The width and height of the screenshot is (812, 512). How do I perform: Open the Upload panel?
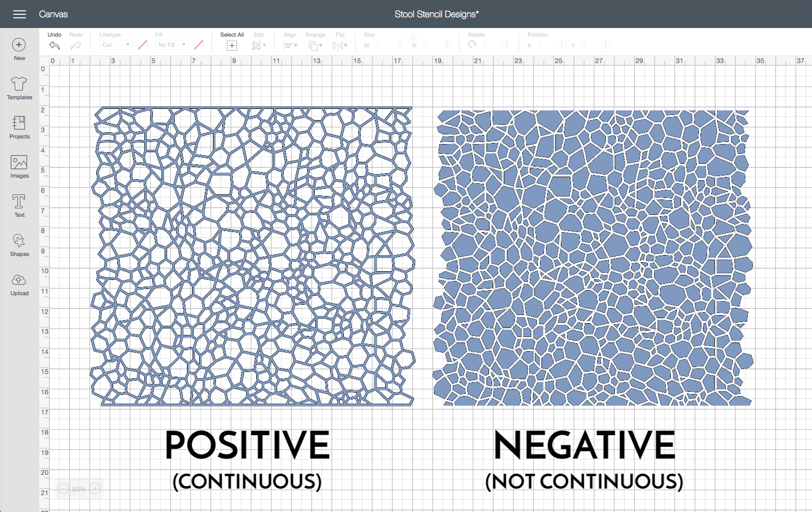click(19, 285)
